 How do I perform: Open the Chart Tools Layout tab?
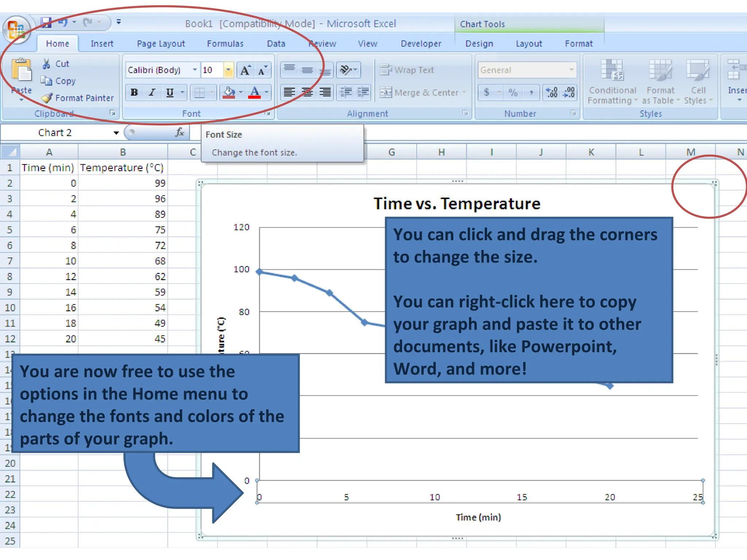click(x=529, y=44)
